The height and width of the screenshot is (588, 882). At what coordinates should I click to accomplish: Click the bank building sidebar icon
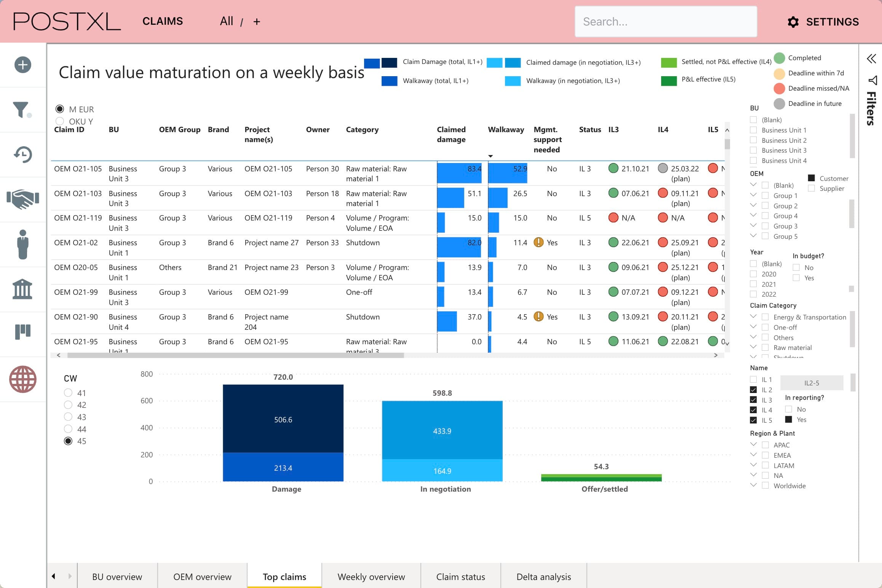tap(22, 289)
